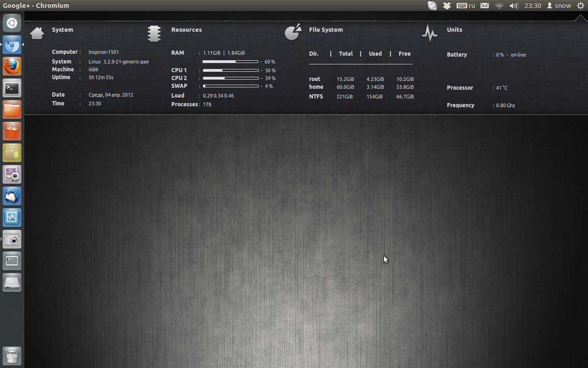Open System Monitor from the launcher
Viewport: 588px width, 368px height.
(x=12, y=218)
